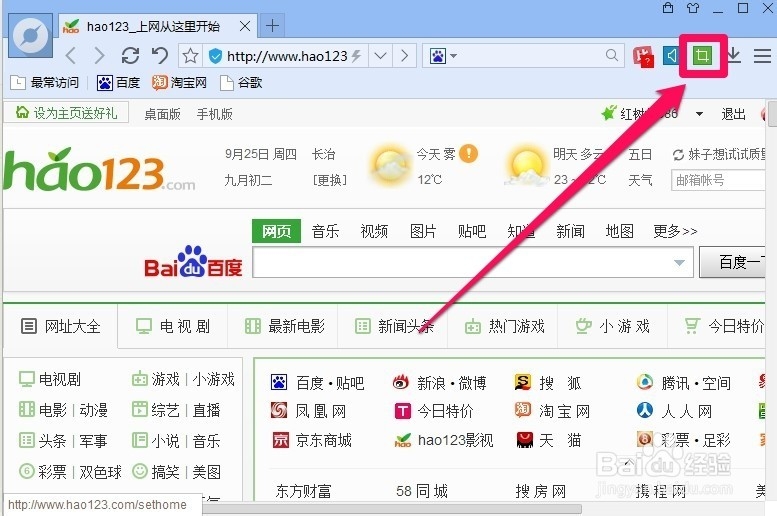
Task: Reload the page with refresh icon
Action: 130,56
